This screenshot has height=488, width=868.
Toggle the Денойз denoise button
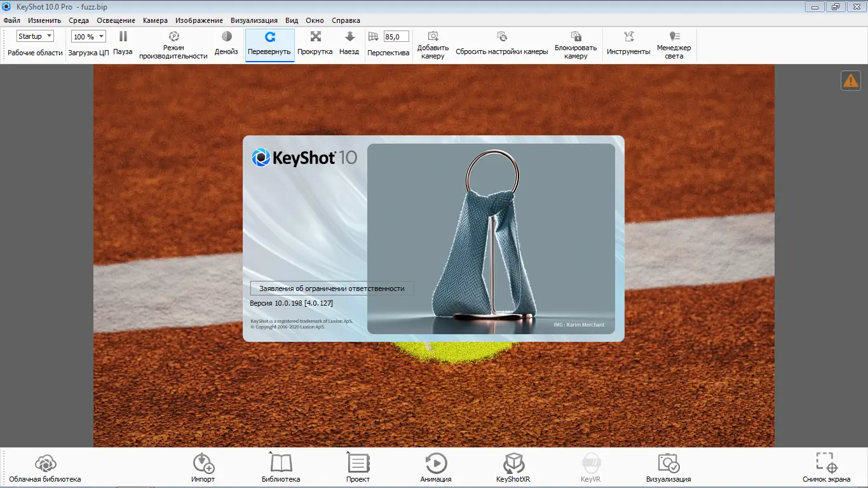pyautogui.click(x=226, y=44)
